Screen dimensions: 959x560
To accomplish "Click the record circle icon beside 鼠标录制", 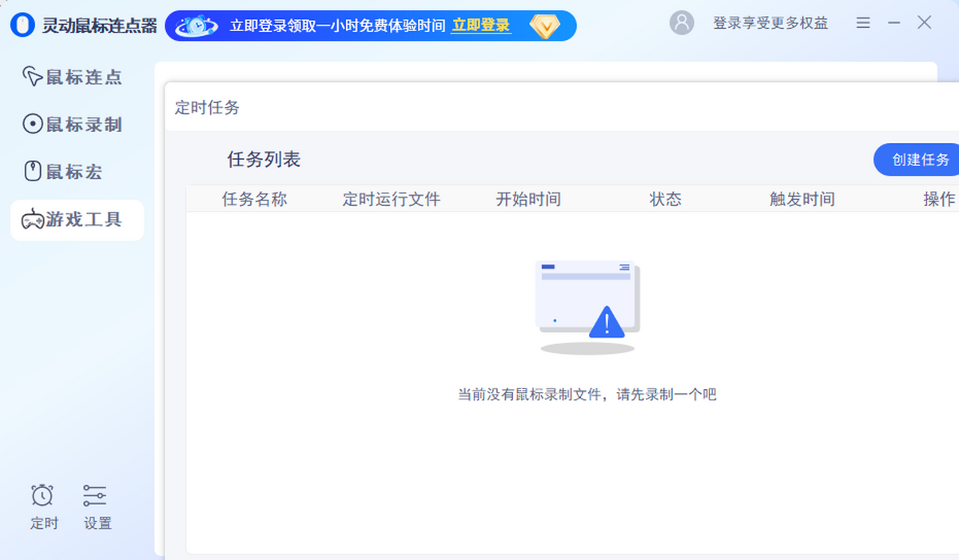I will tap(33, 125).
